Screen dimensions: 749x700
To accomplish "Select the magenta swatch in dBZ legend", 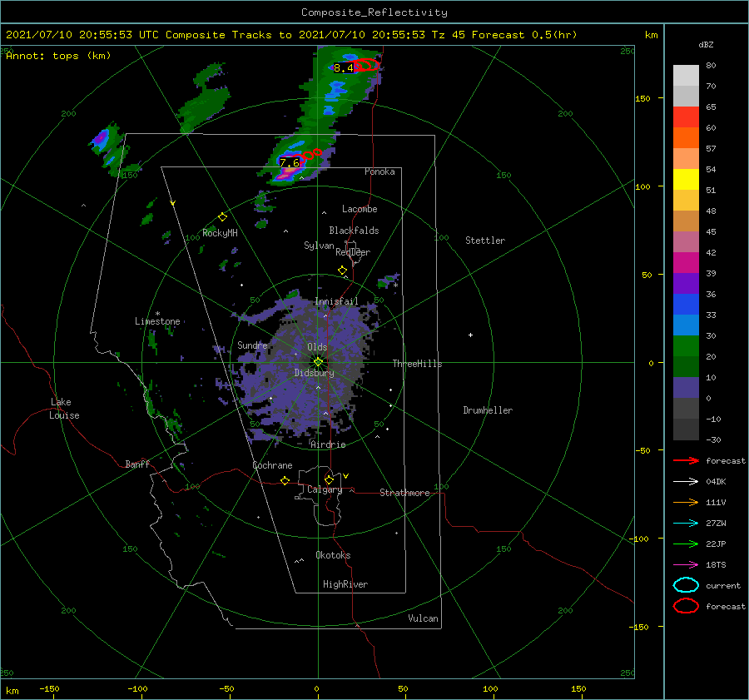I will (686, 263).
